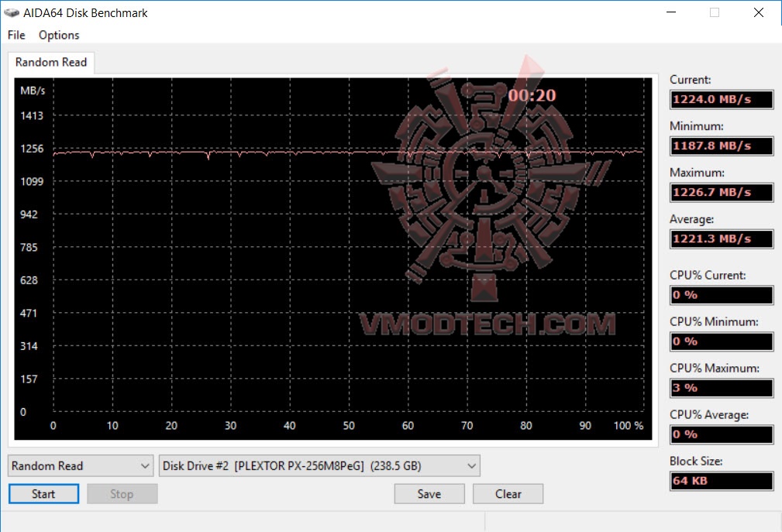Click the Block Size value 64 KB
Image resolution: width=782 pixels, height=532 pixels.
(721, 481)
